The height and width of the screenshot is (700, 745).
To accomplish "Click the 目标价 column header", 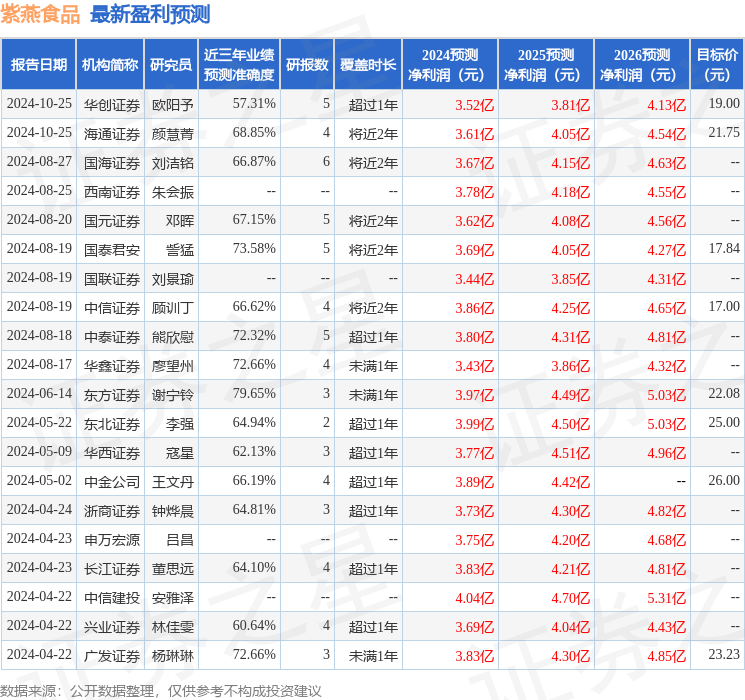I will tap(717, 65).
